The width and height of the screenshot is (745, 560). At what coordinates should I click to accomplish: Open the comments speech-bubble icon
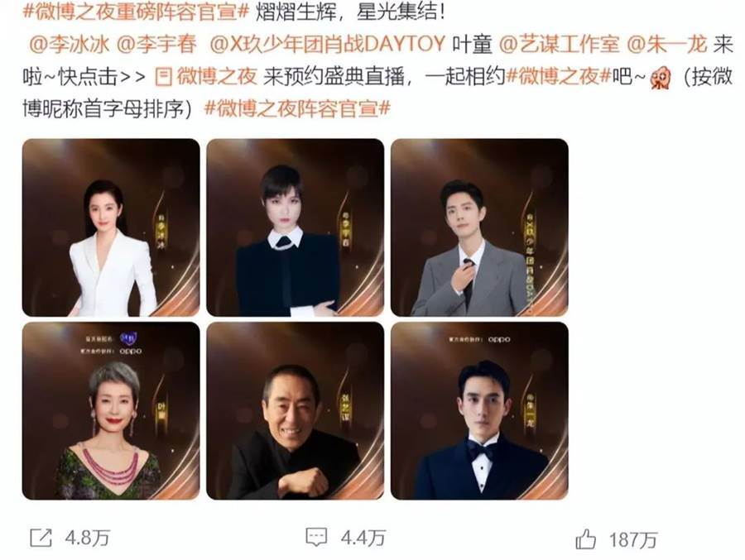(316, 537)
